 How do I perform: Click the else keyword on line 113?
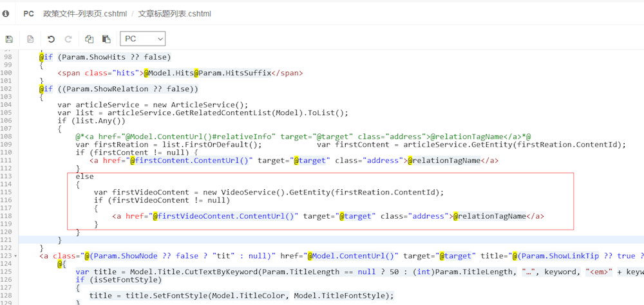[x=84, y=176]
